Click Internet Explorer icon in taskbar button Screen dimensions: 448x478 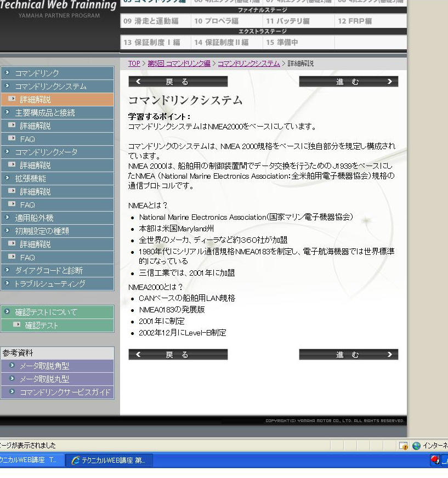[75, 460]
